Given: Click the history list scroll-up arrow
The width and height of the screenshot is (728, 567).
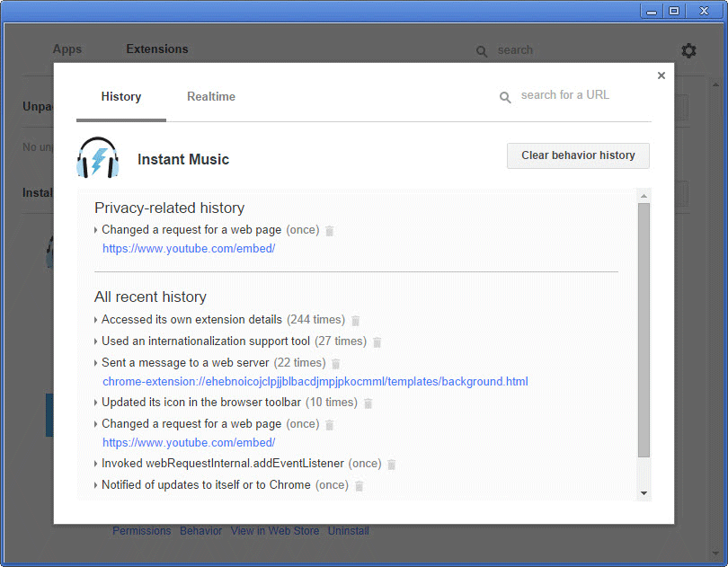Looking at the screenshot, I should [x=644, y=196].
